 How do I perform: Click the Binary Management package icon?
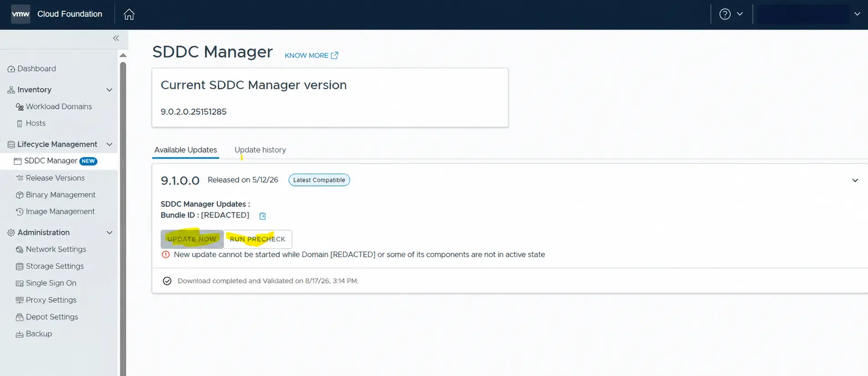[x=20, y=195]
